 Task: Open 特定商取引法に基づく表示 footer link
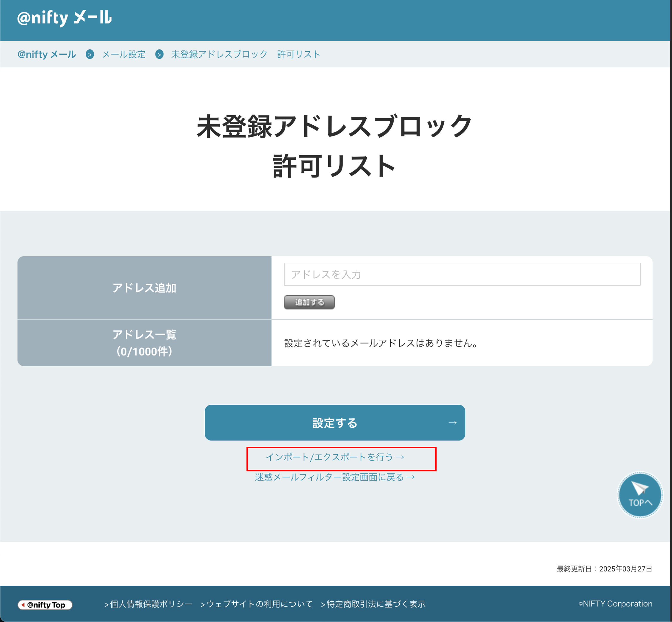tap(373, 604)
